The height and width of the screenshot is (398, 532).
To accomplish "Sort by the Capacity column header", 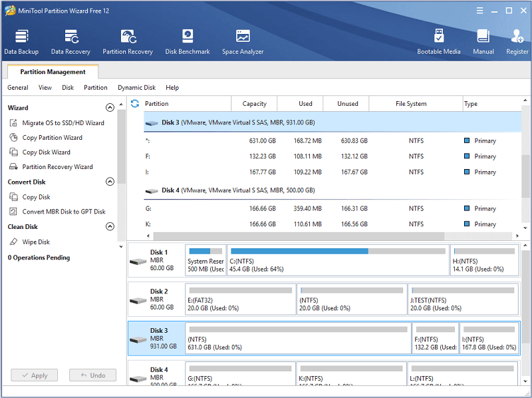I will (254, 104).
